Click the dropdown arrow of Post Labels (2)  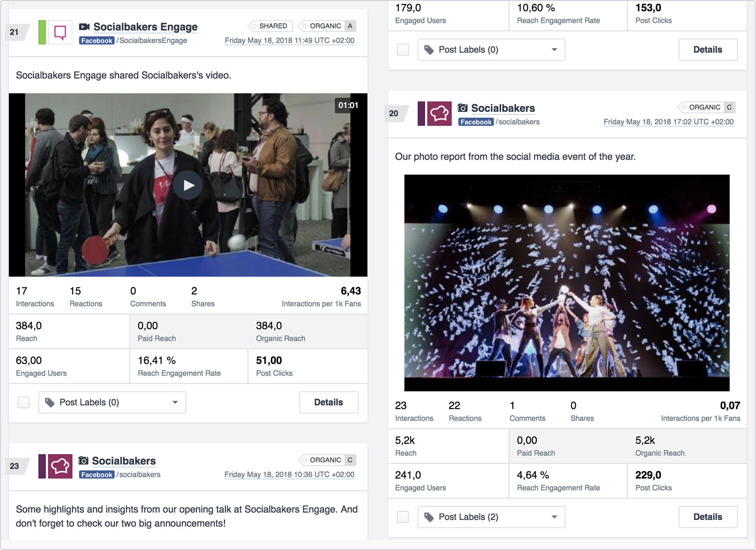(554, 517)
